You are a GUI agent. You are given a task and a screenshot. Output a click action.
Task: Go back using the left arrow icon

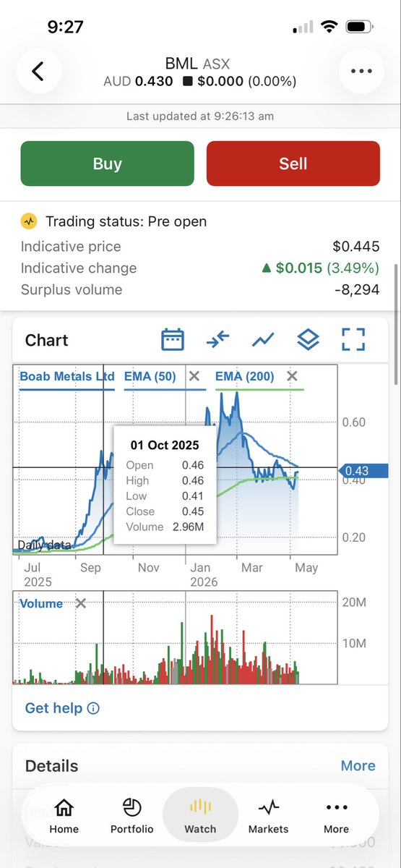pyautogui.click(x=38, y=71)
